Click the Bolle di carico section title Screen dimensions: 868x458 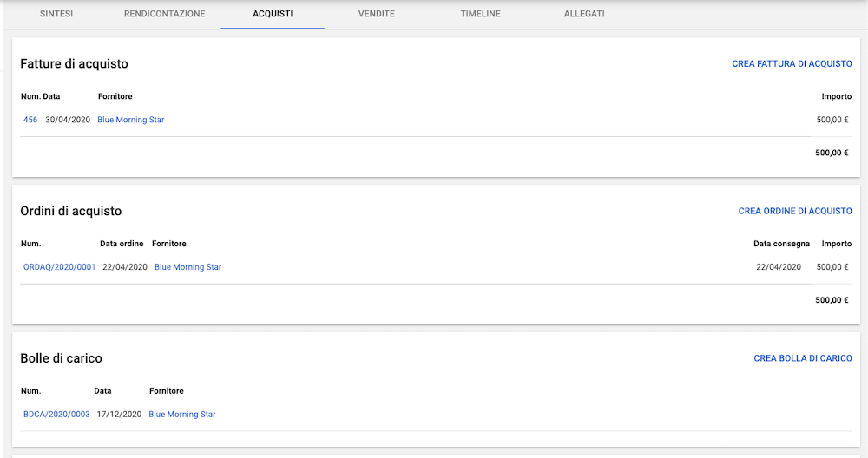pyautogui.click(x=61, y=358)
